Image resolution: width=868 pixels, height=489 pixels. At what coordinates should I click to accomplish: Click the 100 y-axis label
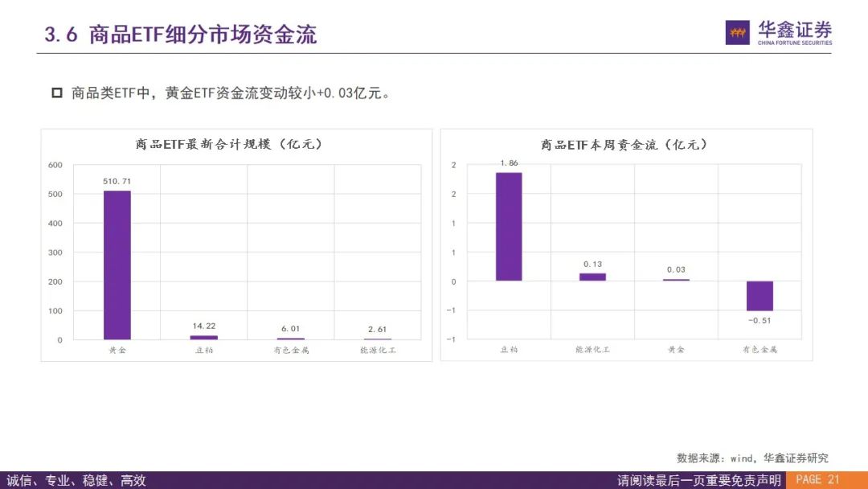55,311
